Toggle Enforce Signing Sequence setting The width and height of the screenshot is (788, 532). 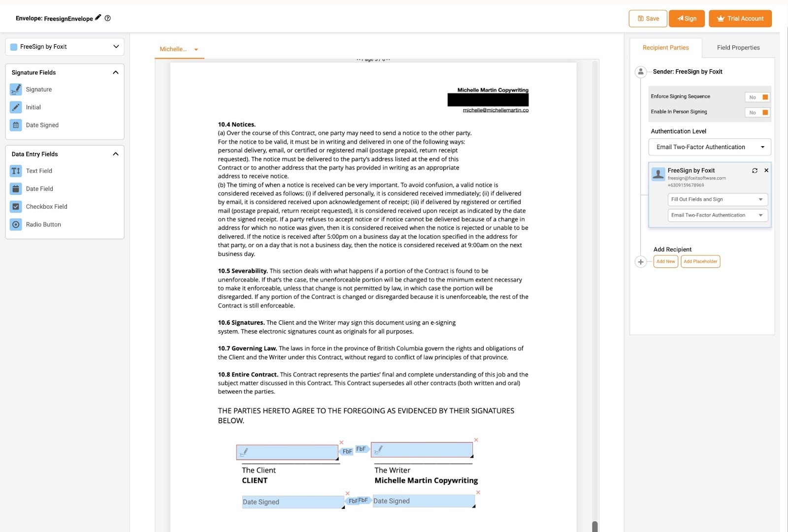tap(757, 97)
